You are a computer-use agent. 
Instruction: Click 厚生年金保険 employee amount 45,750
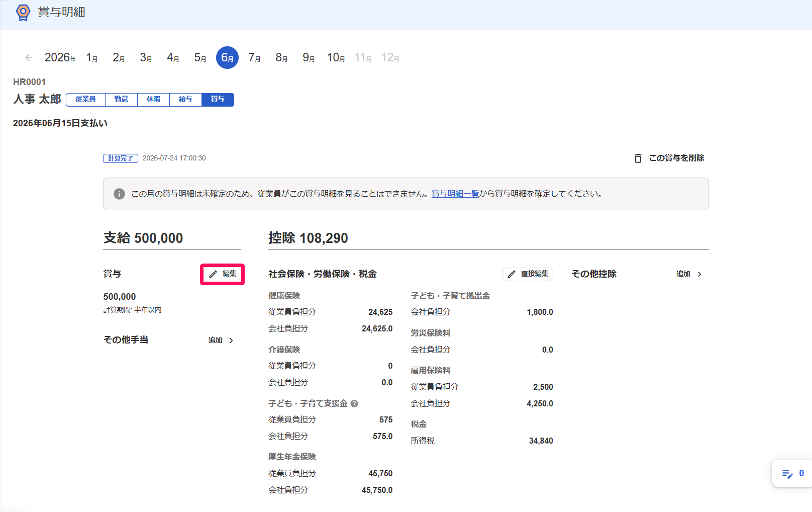[380, 474]
